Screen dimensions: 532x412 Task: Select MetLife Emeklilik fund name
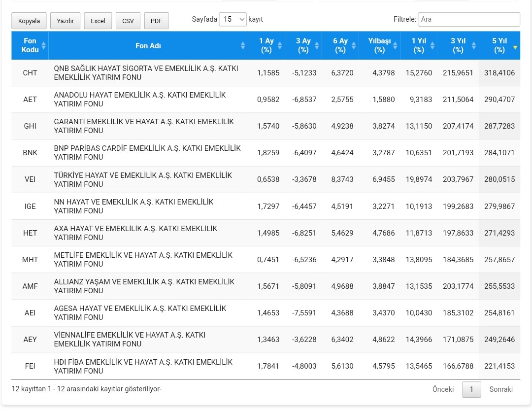[x=143, y=260]
